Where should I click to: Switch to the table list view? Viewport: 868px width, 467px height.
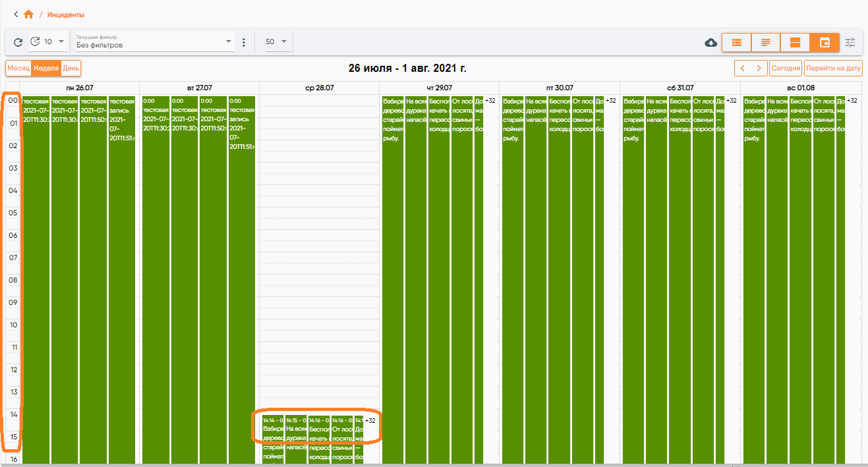737,42
